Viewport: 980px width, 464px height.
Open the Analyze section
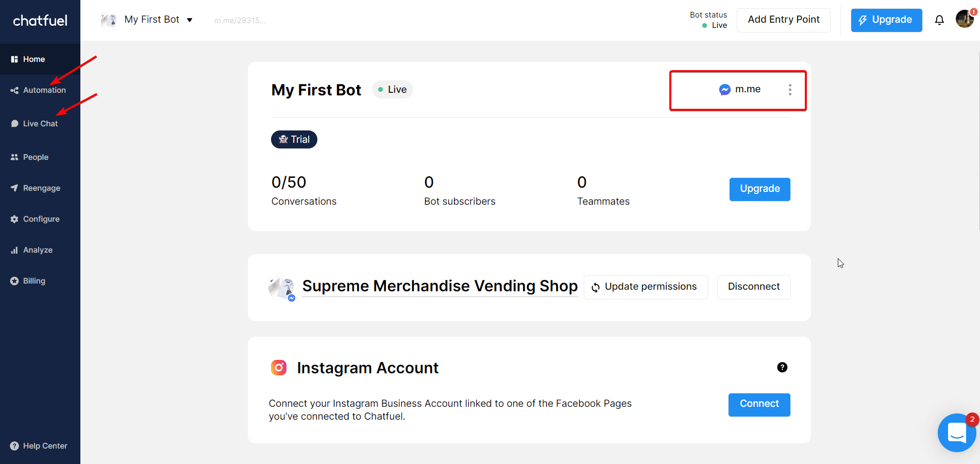point(40,250)
